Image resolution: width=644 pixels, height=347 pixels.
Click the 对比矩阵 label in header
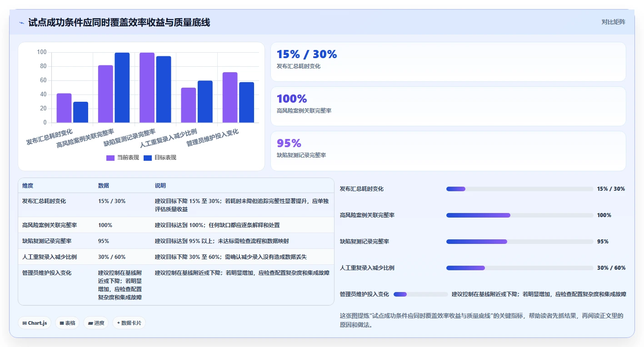tap(613, 22)
